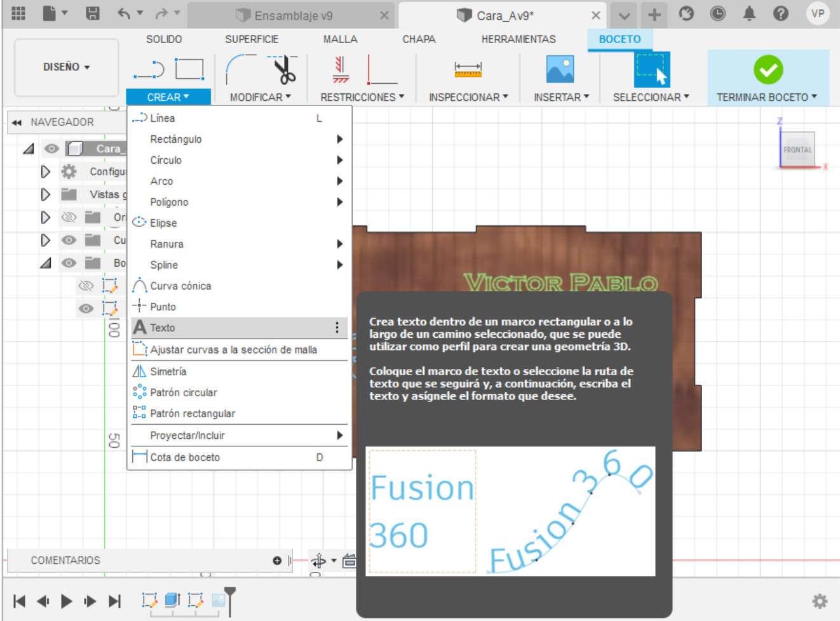This screenshot has height=621, width=840.
Task: Open the SELECCIONAR dropdown menu
Action: pos(651,97)
